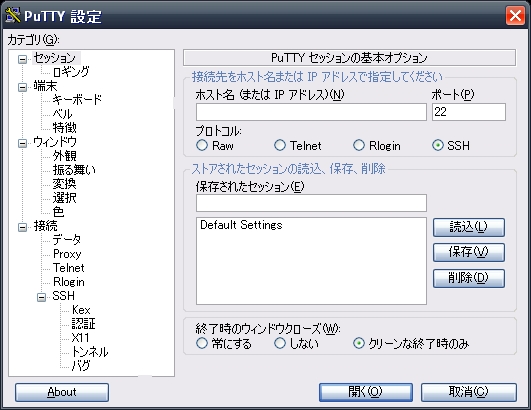
Task: Open the キーボード settings category
Action: click(x=77, y=100)
